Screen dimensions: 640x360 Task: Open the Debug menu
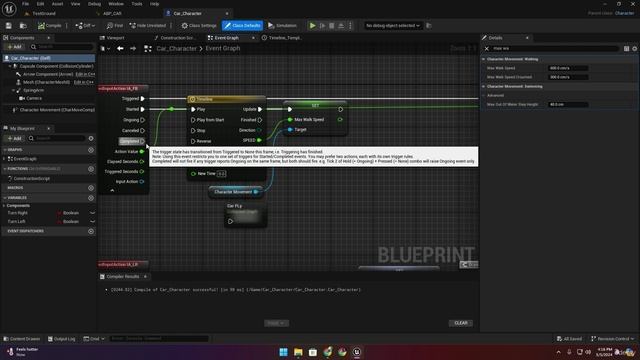click(x=94, y=4)
